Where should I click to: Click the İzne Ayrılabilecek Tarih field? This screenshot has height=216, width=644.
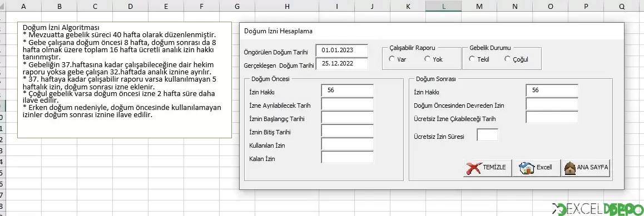coord(348,104)
